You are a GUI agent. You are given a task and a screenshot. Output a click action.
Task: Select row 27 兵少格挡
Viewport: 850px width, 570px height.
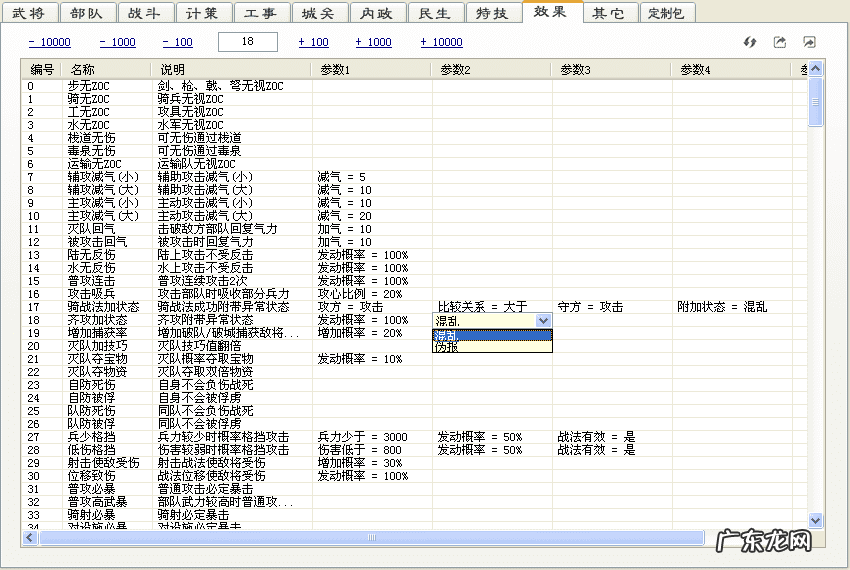coord(90,437)
